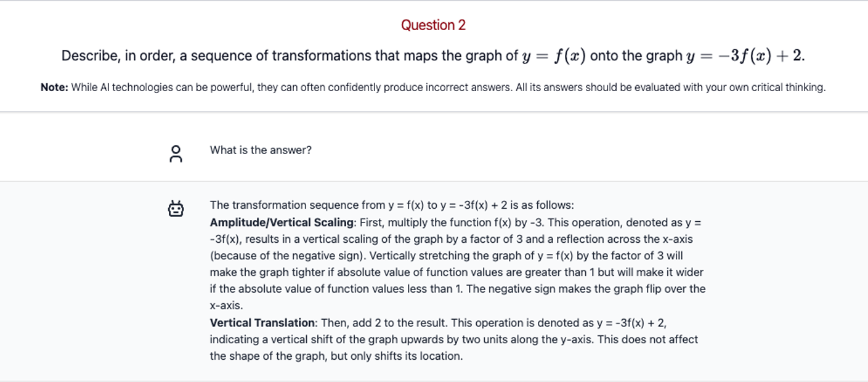Click the y = −3f(x) + 2 formula in the question
The height and width of the screenshot is (382, 868).
pos(745,56)
